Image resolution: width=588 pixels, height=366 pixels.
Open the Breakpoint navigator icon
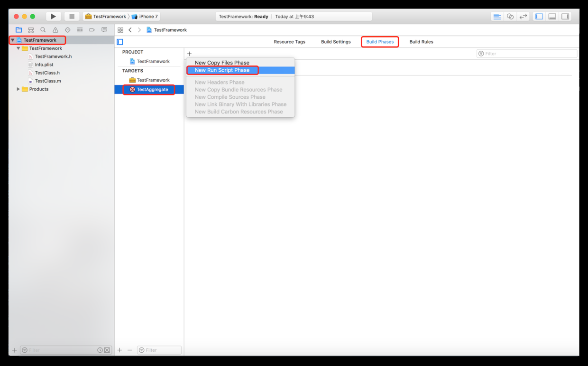(92, 30)
